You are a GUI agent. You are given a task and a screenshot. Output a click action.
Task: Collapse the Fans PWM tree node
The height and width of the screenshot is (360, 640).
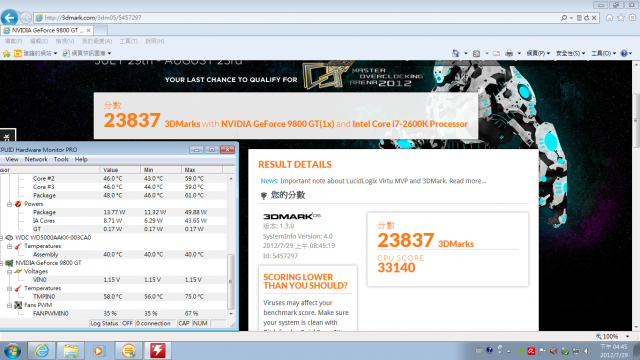click(9, 305)
